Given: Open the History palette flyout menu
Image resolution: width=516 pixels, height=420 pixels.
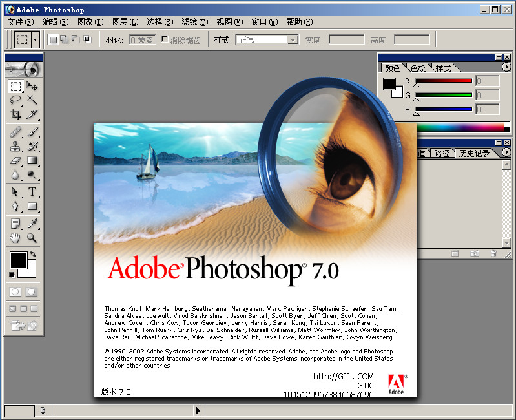Looking at the screenshot, I should pyautogui.click(x=506, y=152).
